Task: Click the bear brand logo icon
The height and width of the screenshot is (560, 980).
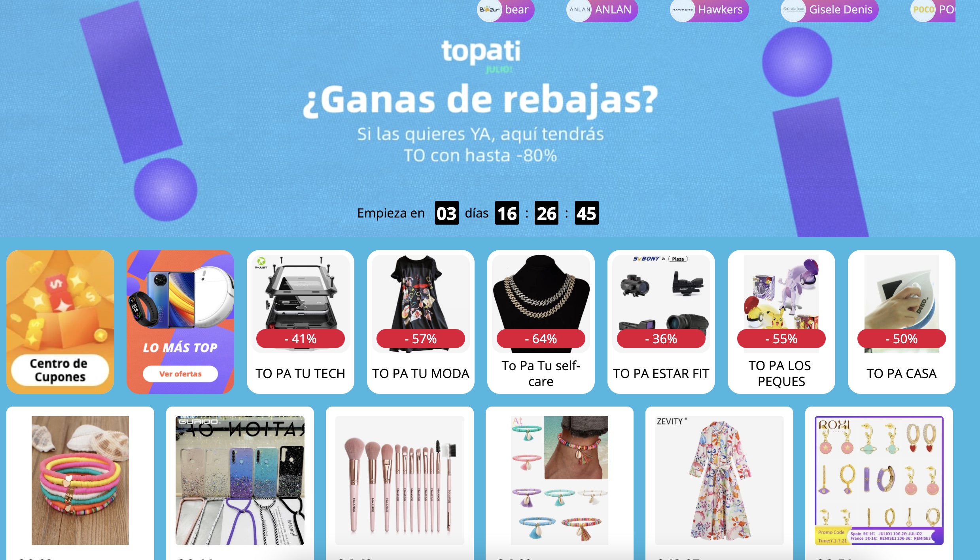Action: pos(489,9)
